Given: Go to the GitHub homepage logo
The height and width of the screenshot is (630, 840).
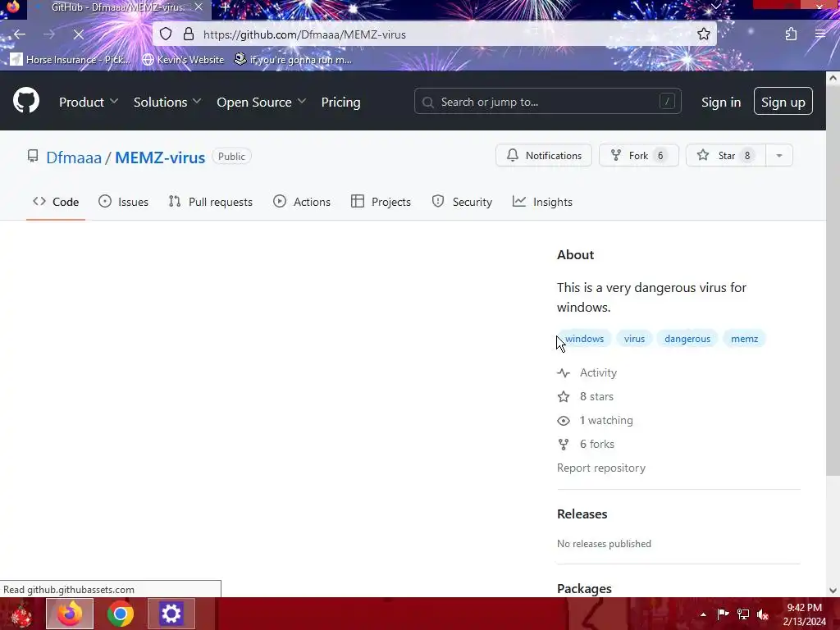Looking at the screenshot, I should click(x=26, y=101).
